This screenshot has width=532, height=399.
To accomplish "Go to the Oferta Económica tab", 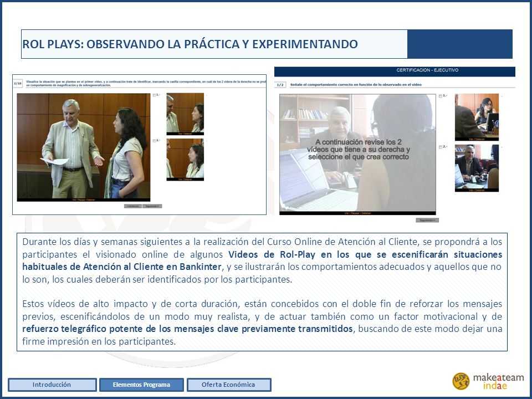I will (x=229, y=385).
